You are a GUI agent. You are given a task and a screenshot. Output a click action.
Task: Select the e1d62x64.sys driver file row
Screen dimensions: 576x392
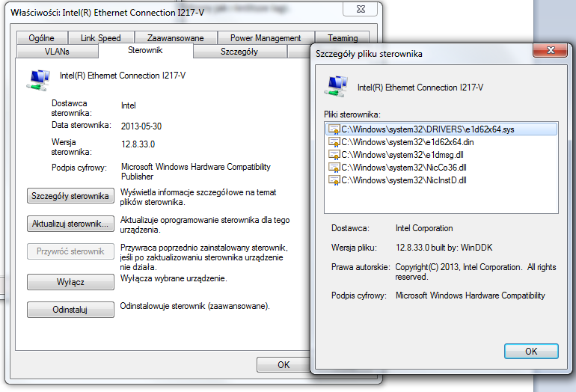tap(441, 129)
